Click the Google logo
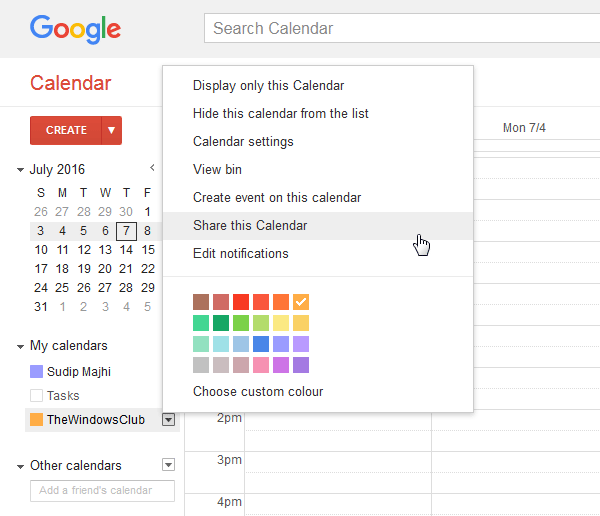This screenshot has height=516, width=600. point(75,29)
